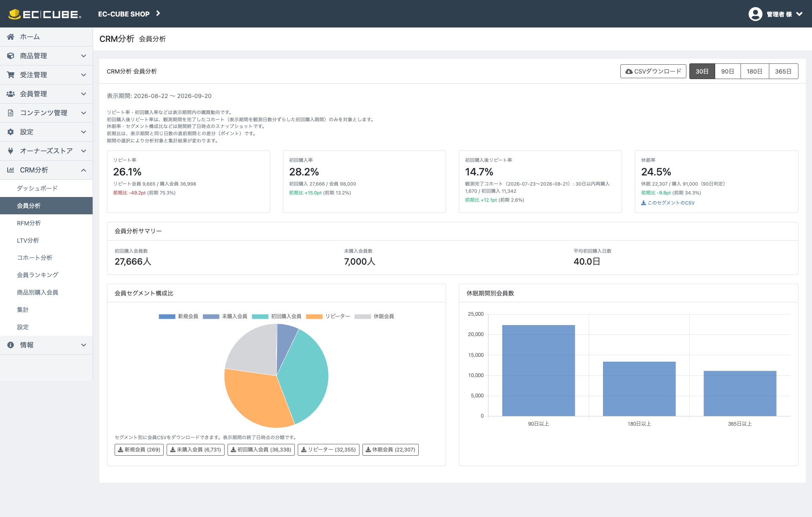Click the cloud icon on CSVダウンロード
Screen dimensions: 812x517
tap(629, 71)
